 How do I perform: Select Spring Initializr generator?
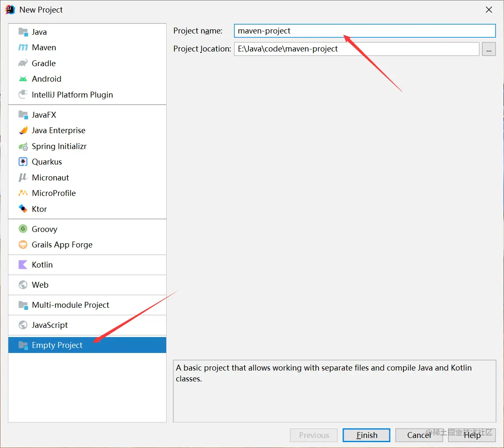(x=59, y=146)
